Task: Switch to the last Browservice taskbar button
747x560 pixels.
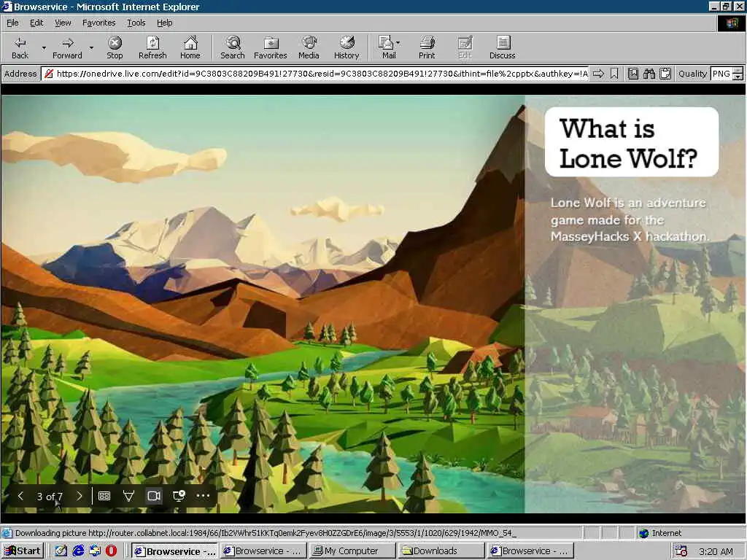Action: (530, 551)
